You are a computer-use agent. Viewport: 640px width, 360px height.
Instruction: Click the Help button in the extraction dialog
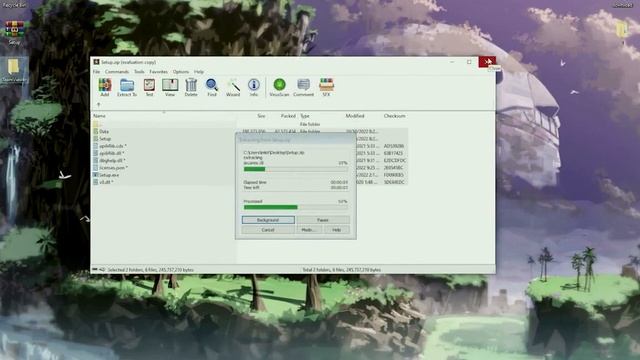point(337,230)
